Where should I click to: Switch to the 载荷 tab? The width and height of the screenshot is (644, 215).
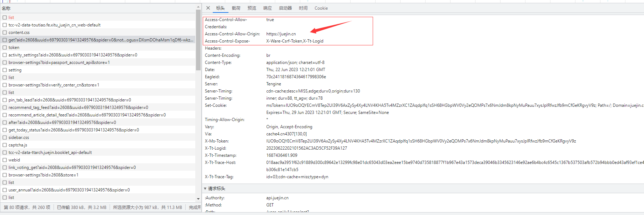pyautogui.click(x=236, y=8)
